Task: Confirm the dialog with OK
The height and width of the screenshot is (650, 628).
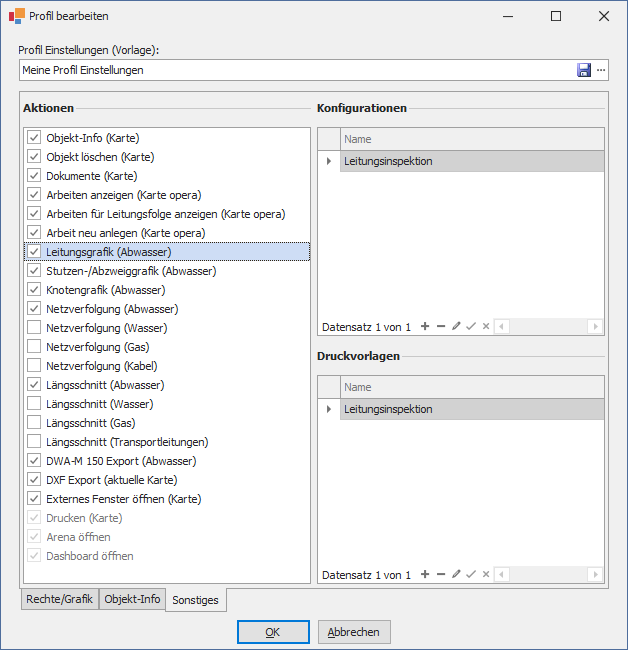Action: [x=273, y=632]
